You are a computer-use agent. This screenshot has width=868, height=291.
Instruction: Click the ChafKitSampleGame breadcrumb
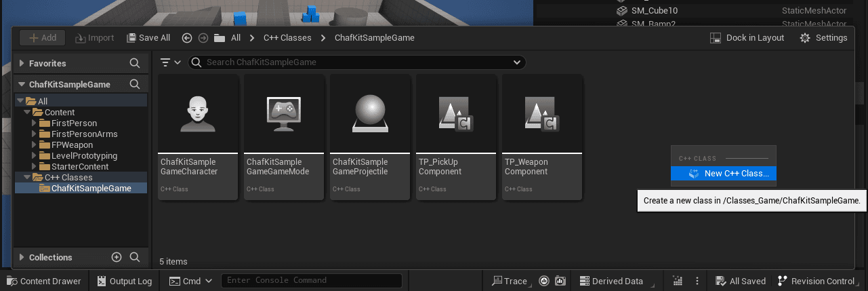coord(375,38)
